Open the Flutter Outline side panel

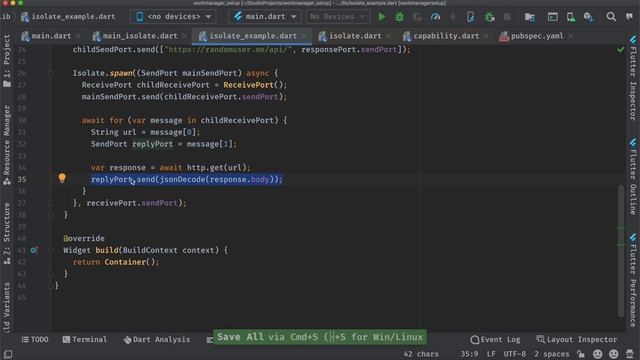point(633,176)
